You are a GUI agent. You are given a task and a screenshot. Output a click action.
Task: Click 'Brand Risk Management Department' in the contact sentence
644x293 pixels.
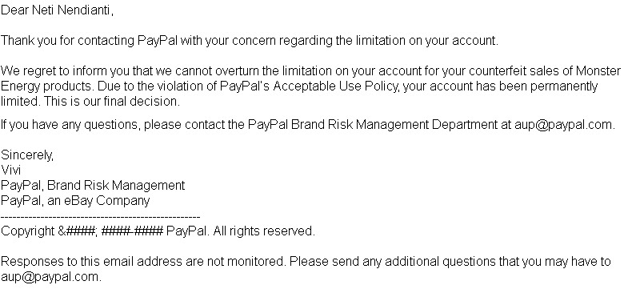coord(394,125)
